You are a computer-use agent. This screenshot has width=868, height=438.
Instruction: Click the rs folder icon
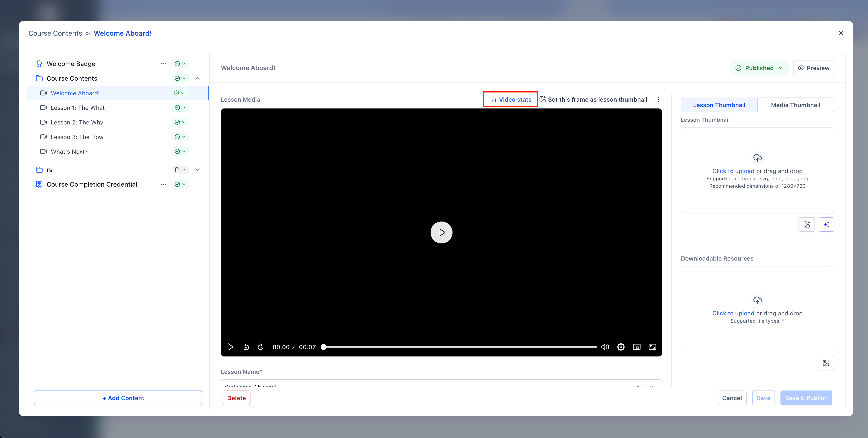[39, 170]
